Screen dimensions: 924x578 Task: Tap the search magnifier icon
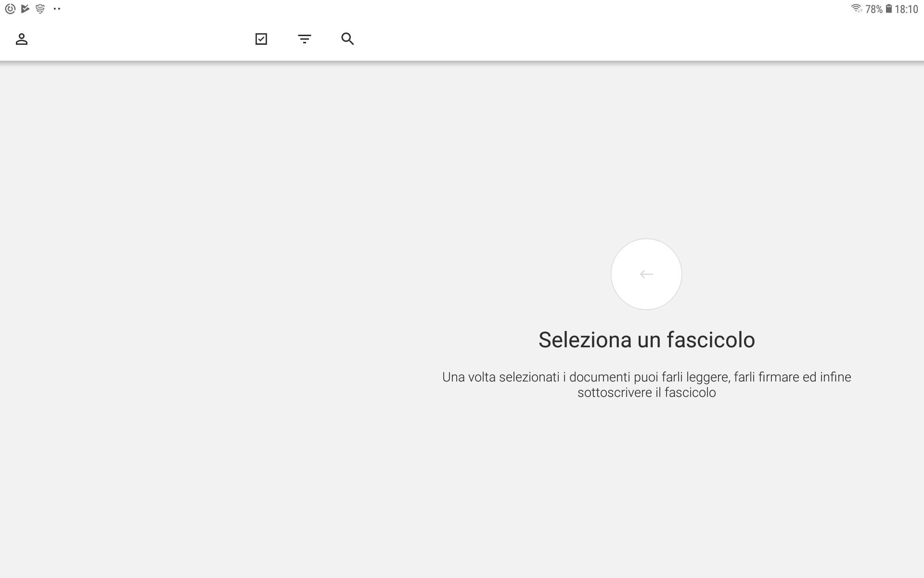(347, 39)
